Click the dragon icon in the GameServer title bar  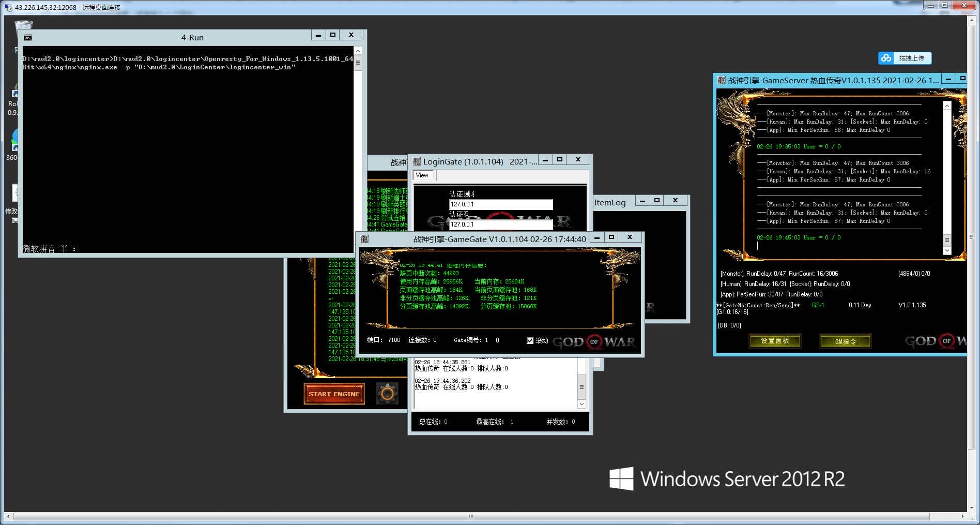[722, 80]
